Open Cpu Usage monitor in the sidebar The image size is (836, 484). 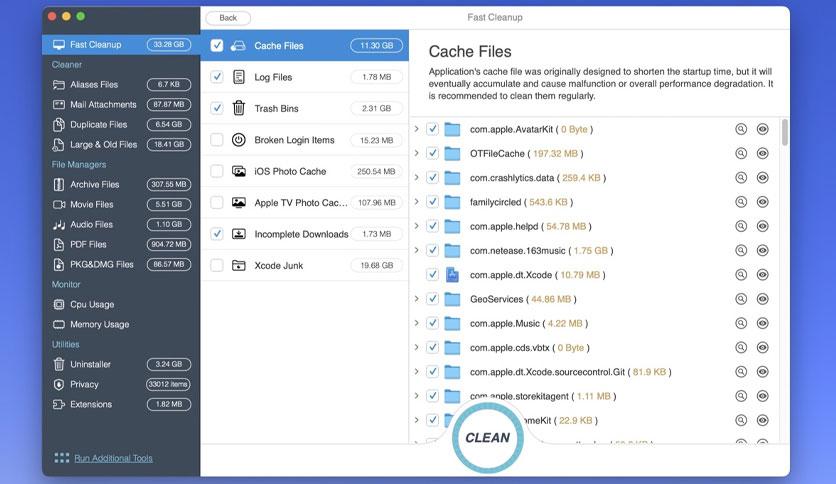(121, 304)
